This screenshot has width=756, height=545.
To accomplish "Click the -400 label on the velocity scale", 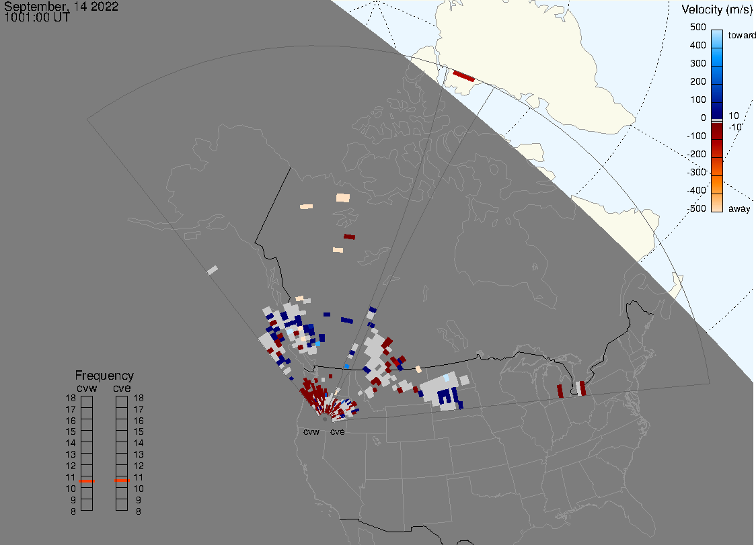I will tap(697, 190).
